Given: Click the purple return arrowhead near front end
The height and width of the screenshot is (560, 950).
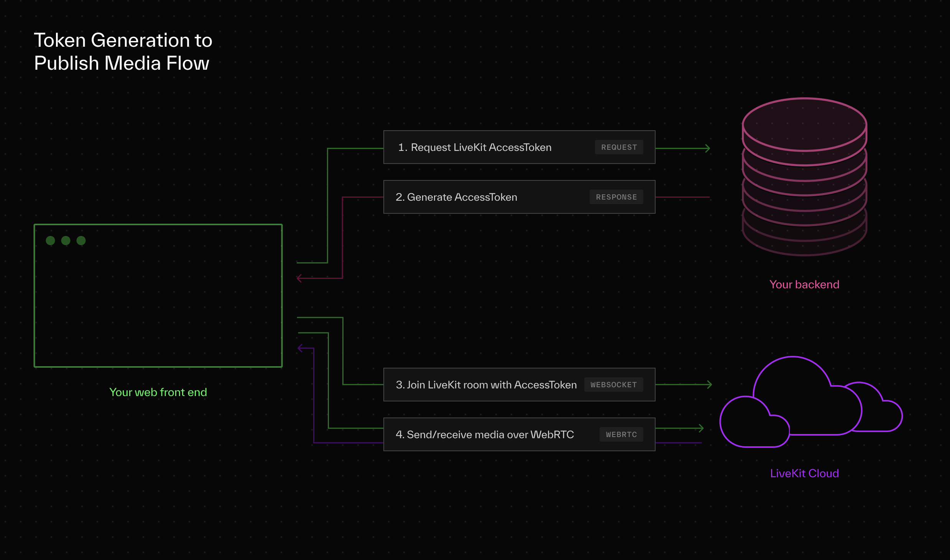Looking at the screenshot, I should 300,348.
